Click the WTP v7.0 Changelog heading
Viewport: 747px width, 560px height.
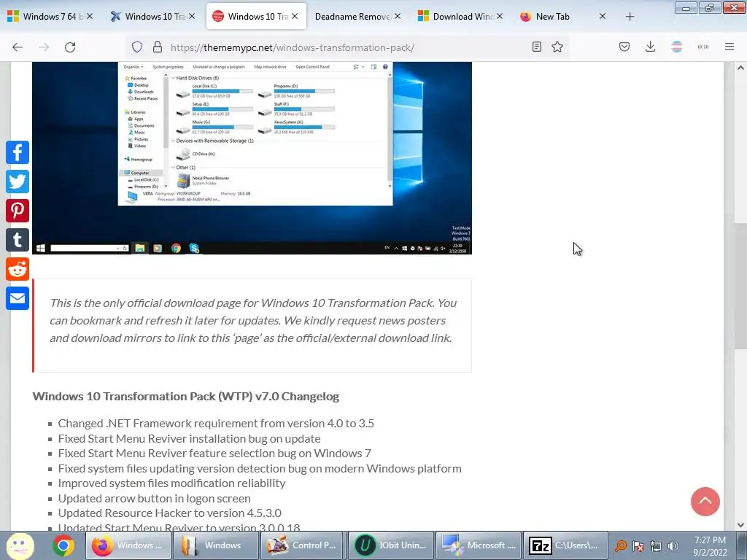[186, 396]
